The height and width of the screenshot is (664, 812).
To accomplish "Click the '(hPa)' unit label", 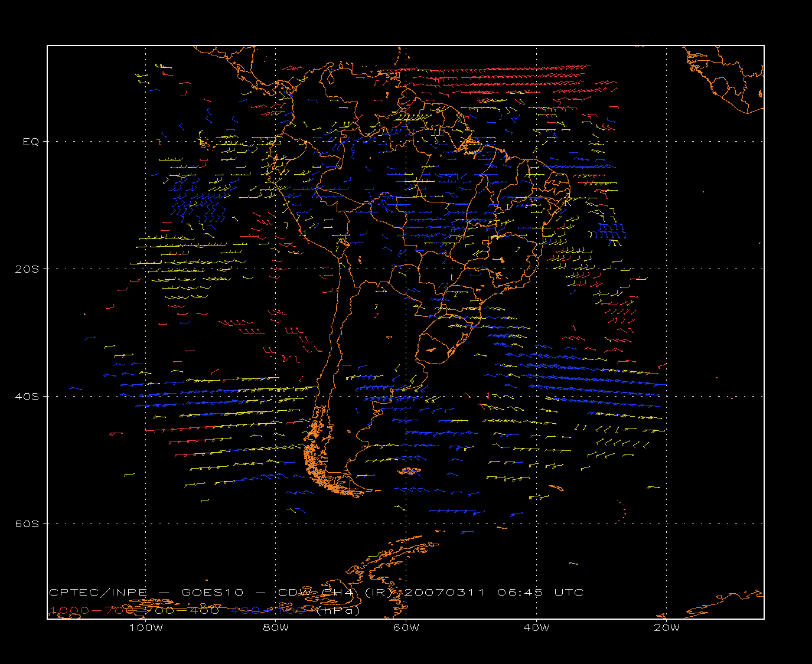I will point(338,611).
